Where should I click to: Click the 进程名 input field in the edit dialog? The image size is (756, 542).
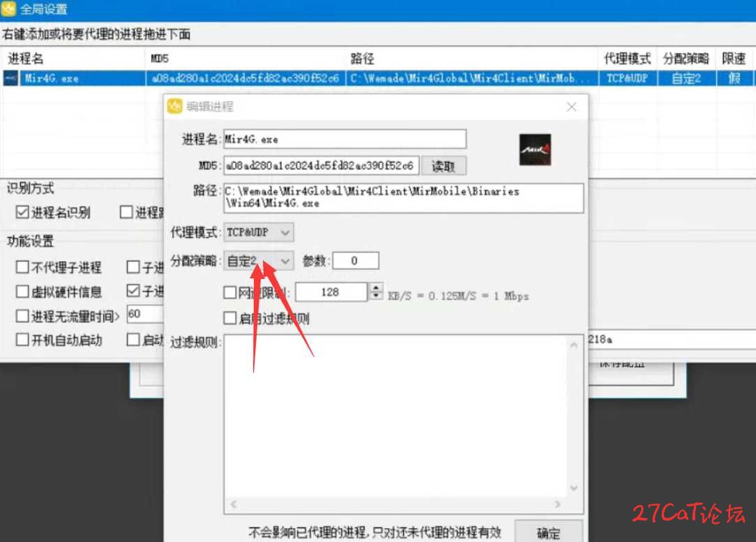pyautogui.click(x=345, y=139)
